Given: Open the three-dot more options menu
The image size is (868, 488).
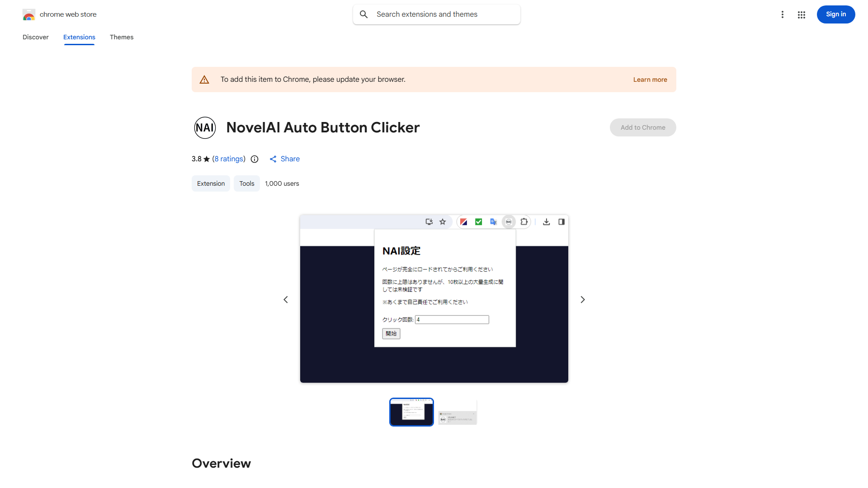Looking at the screenshot, I should 783,14.
